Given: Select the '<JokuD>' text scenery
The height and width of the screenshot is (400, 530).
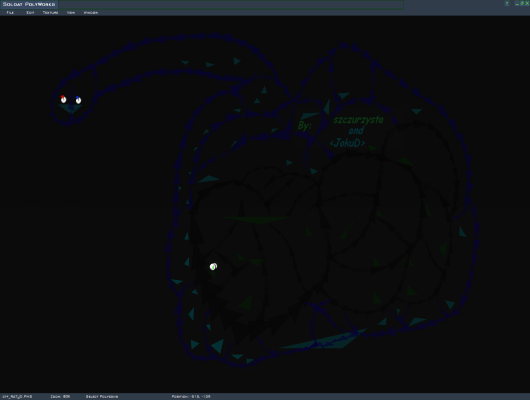Looking at the screenshot, I should click(347, 143).
